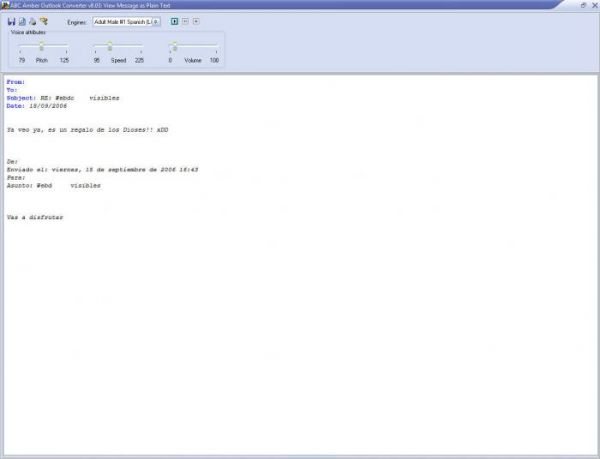Click the window Restore button in title bar

[584, 5]
